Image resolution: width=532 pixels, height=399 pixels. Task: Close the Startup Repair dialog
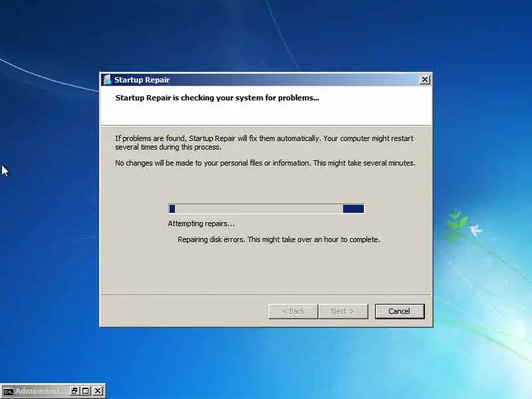[424, 80]
